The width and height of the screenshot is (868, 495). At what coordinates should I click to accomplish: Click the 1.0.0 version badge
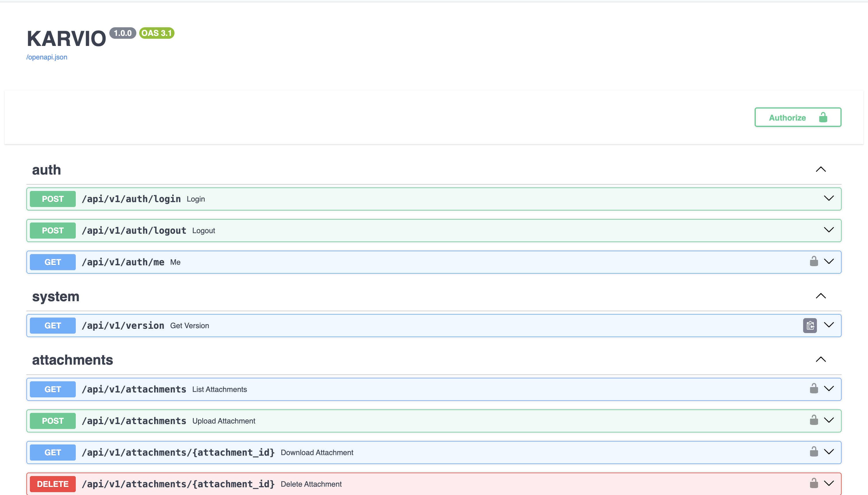click(123, 33)
